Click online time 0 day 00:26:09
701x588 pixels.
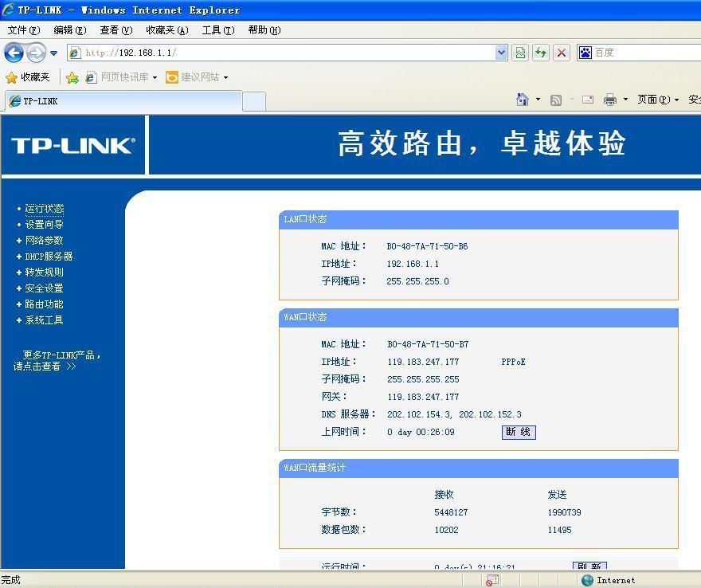[x=421, y=432]
